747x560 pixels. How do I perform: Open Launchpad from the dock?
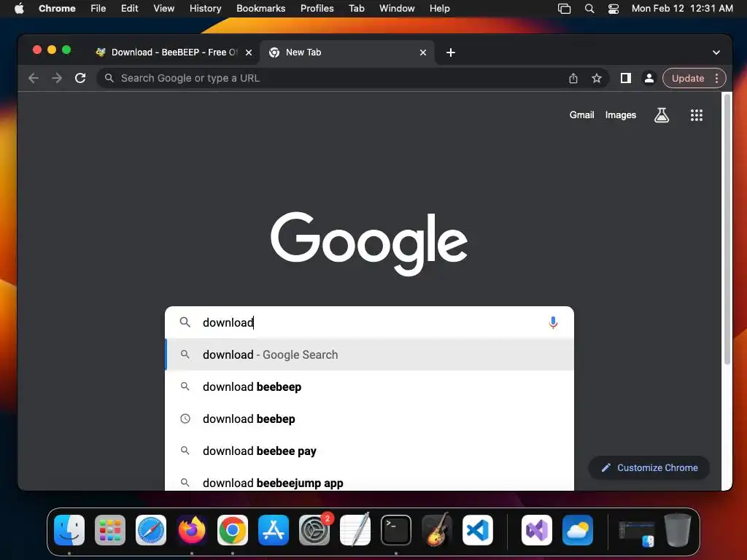pyautogui.click(x=110, y=530)
